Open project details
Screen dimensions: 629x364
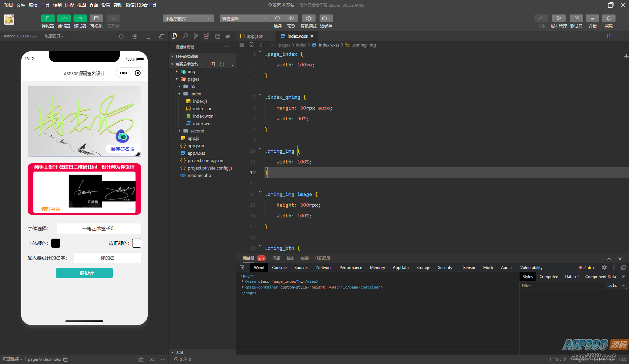pos(593,18)
